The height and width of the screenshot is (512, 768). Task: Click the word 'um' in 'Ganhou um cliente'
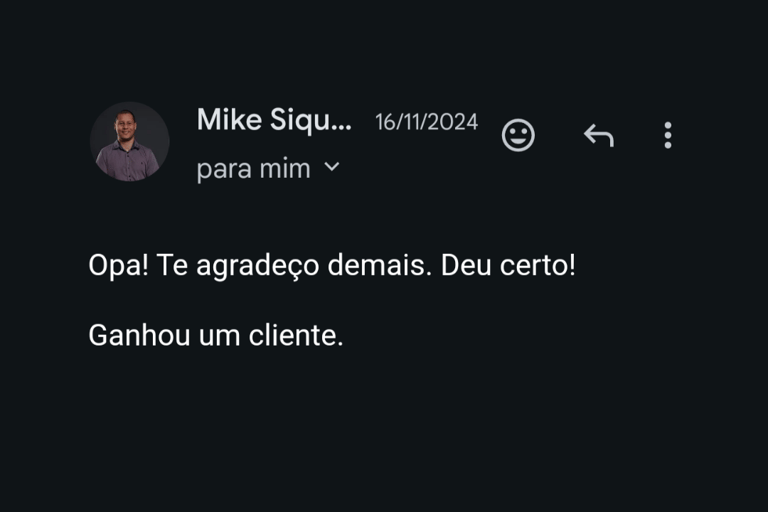[219, 337]
